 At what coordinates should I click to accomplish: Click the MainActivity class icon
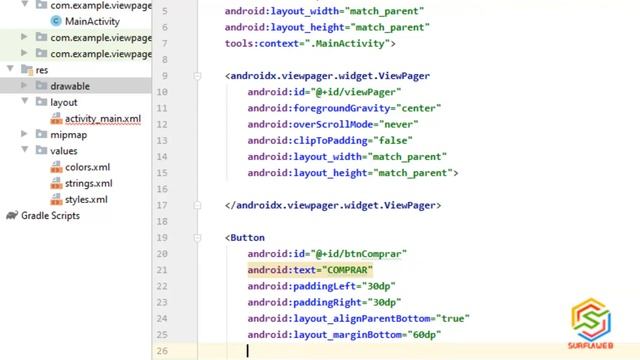pos(56,21)
